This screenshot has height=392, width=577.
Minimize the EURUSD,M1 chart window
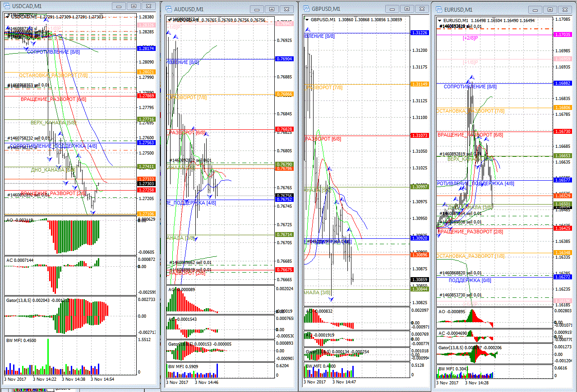pos(535,9)
